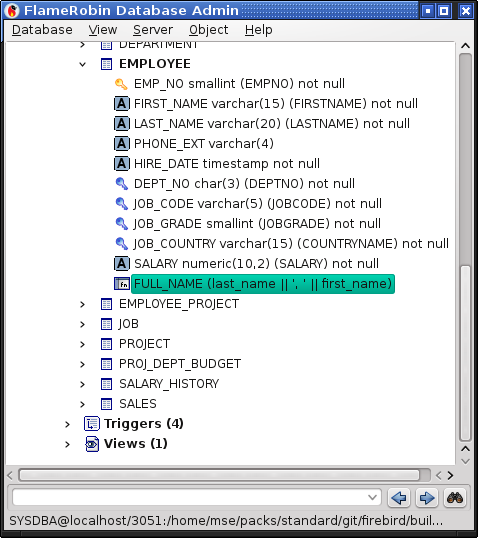
Task: Expand the SALES table node
Action: tap(82, 404)
